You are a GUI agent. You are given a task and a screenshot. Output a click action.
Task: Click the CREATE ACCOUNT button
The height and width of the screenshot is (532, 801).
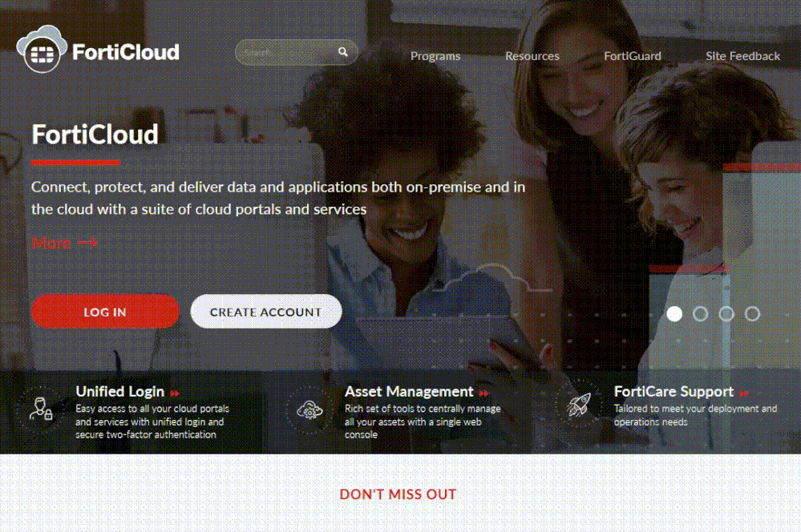[265, 312]
